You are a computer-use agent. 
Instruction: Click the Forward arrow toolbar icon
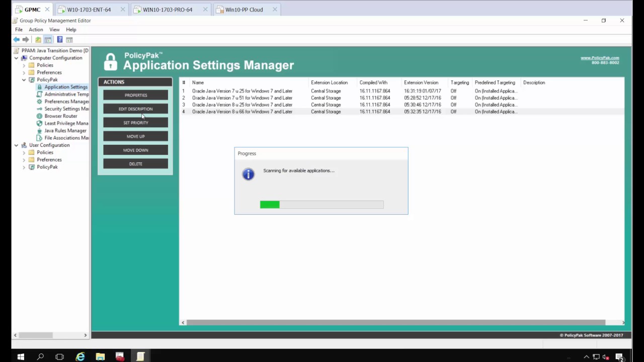26,40
